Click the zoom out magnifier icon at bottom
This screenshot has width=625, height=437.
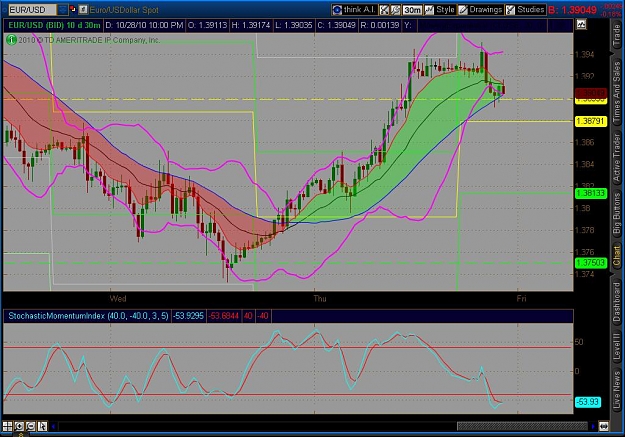(x=31, y=426)
